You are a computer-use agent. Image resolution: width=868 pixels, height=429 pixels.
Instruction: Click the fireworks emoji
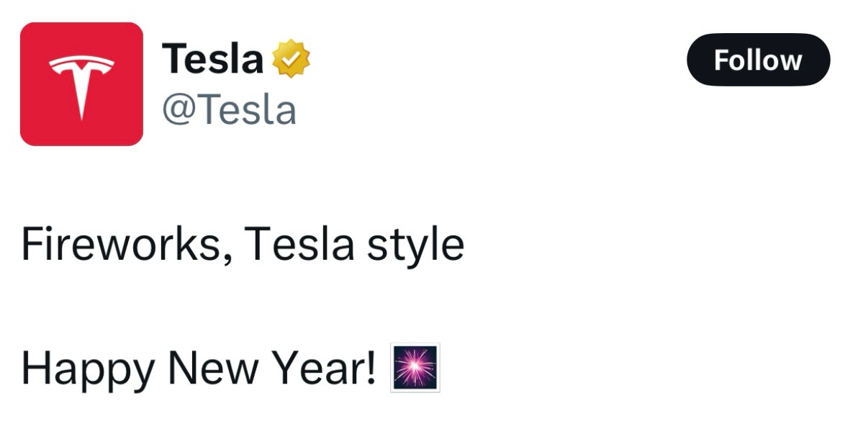(415, 368)
